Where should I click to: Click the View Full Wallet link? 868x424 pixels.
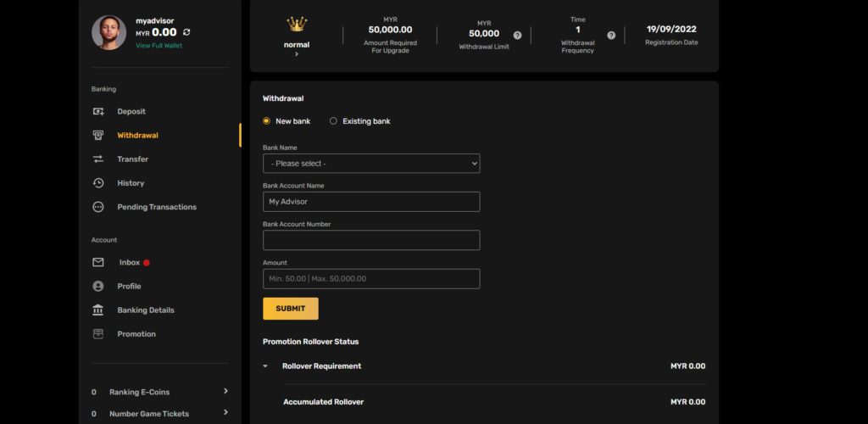pyautogui.click(x=159, y=46)
